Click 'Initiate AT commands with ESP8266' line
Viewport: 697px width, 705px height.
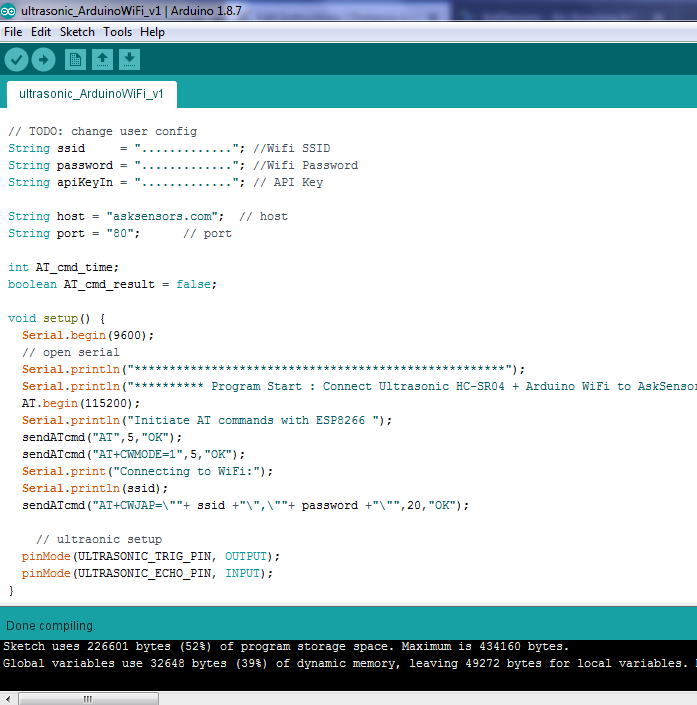tap(207, 420)
